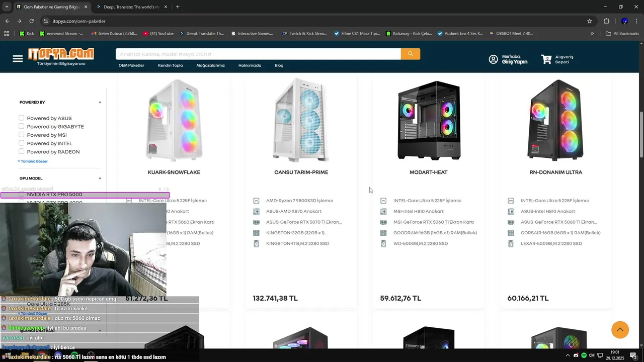The image size is (644, 362).
Task: Open the Chrome three-dot menu
Action: 636,21
